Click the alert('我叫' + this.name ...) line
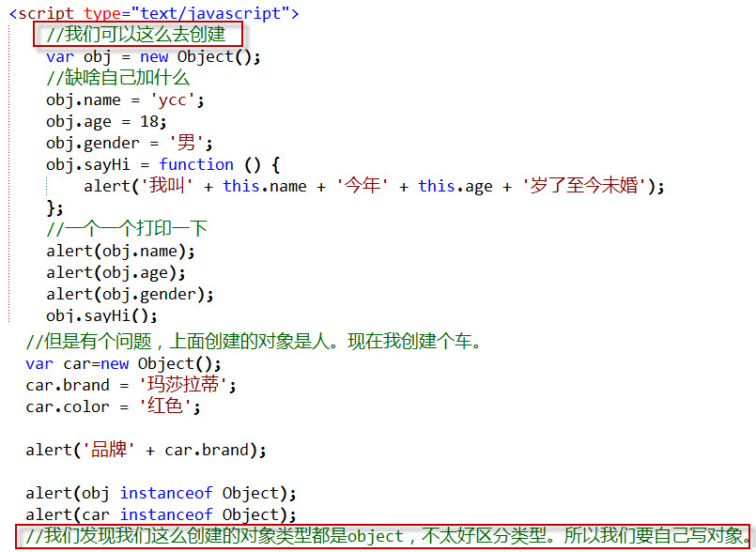Viewport: 756px width, 552px height. (x=374, y=186)
